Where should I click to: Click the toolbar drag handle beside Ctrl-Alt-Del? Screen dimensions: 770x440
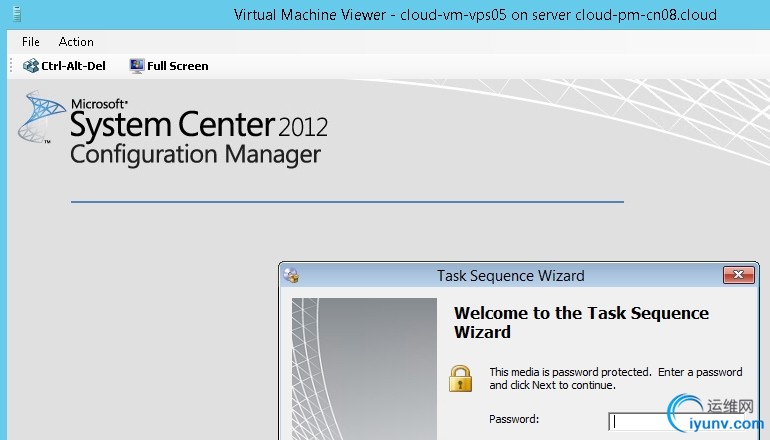pyautogui.click(x=11, y=66)
